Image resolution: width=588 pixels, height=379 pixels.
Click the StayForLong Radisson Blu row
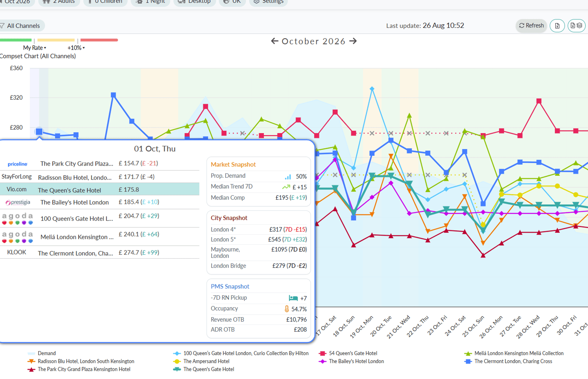pyautogui.click(x=100, y=177)
